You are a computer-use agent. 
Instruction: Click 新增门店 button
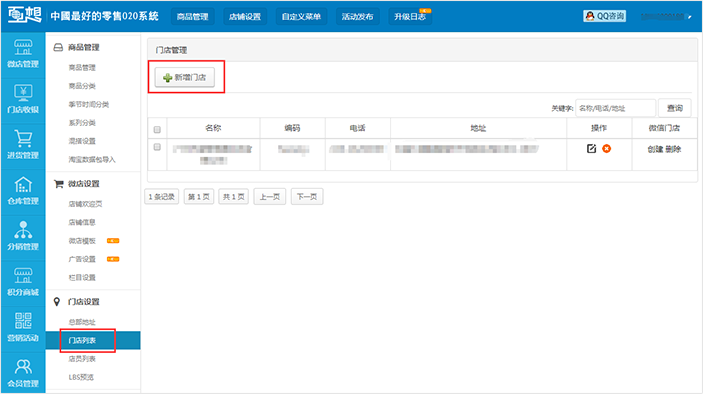(185, 78)
